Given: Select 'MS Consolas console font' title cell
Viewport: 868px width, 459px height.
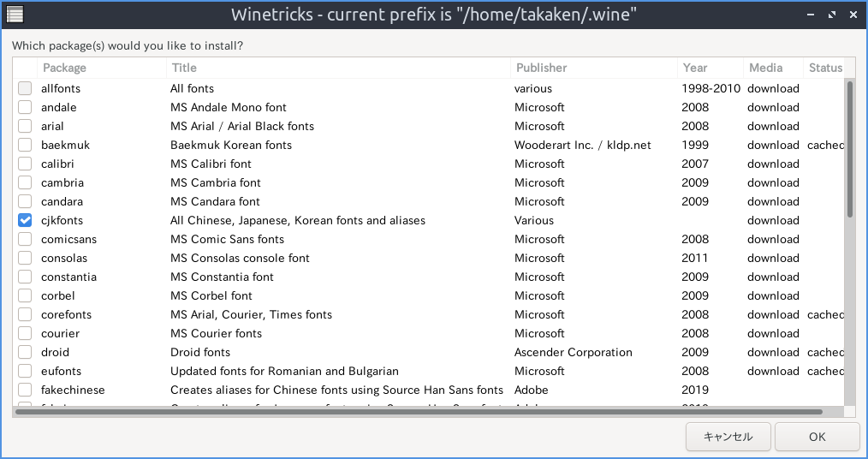Looking at the screenshot, I should pos(240,258).
